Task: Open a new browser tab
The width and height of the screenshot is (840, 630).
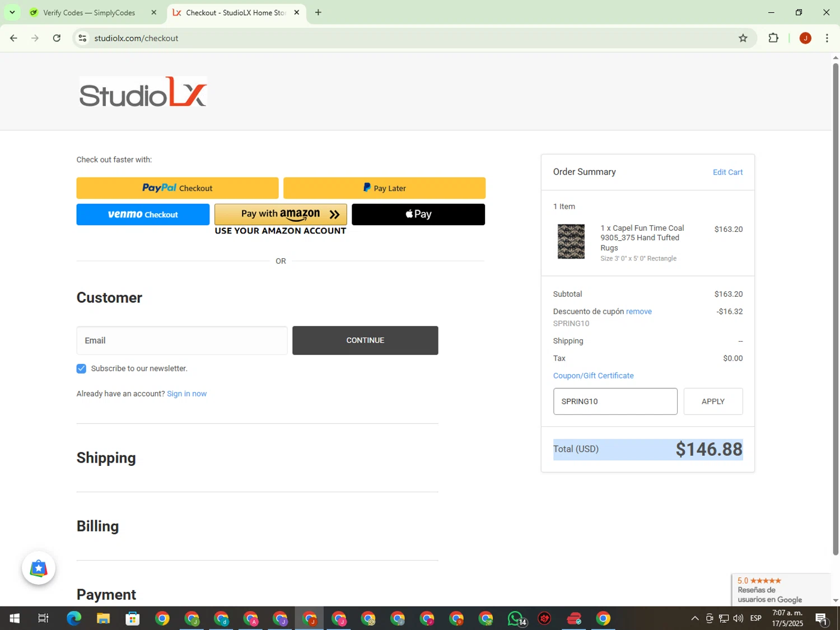Action: click(318, 12)
